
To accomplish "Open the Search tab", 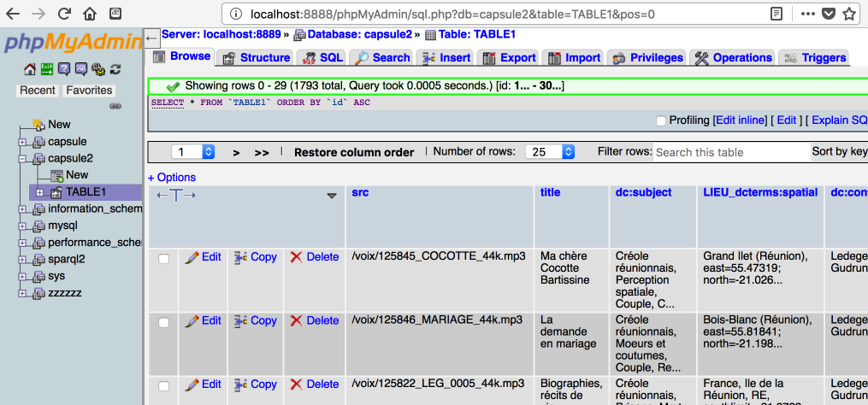I will click(x=382, y=57).
